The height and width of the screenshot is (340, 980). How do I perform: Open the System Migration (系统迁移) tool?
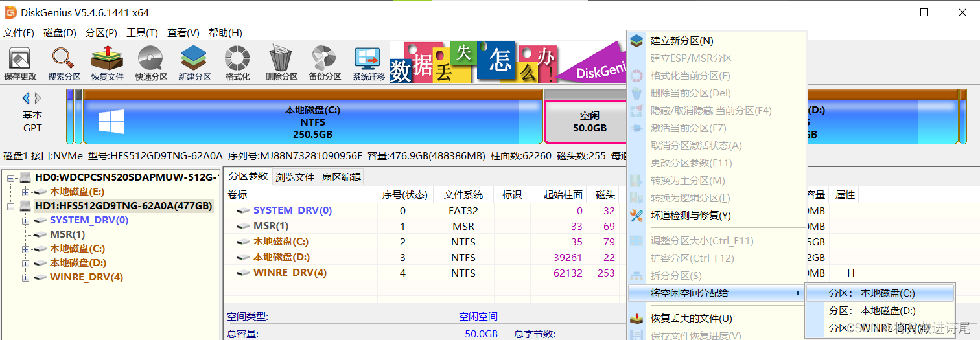coord(368,63)
